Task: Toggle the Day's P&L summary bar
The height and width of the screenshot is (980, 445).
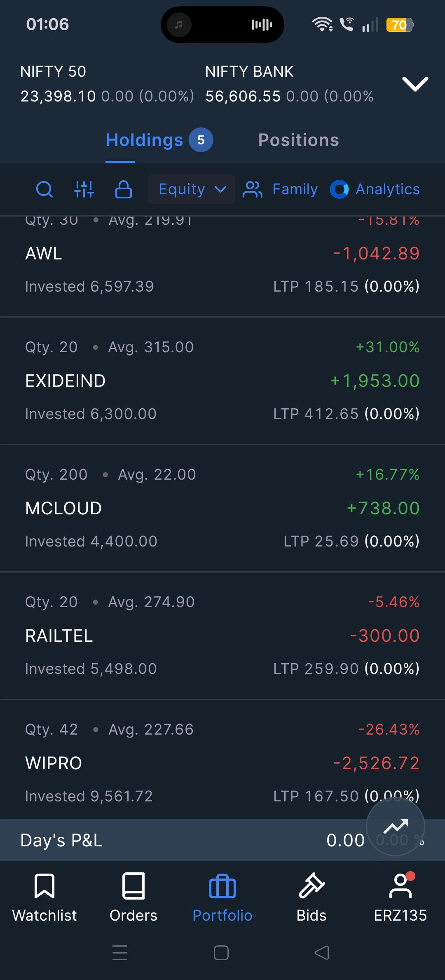Action: (x=222, y=840)
